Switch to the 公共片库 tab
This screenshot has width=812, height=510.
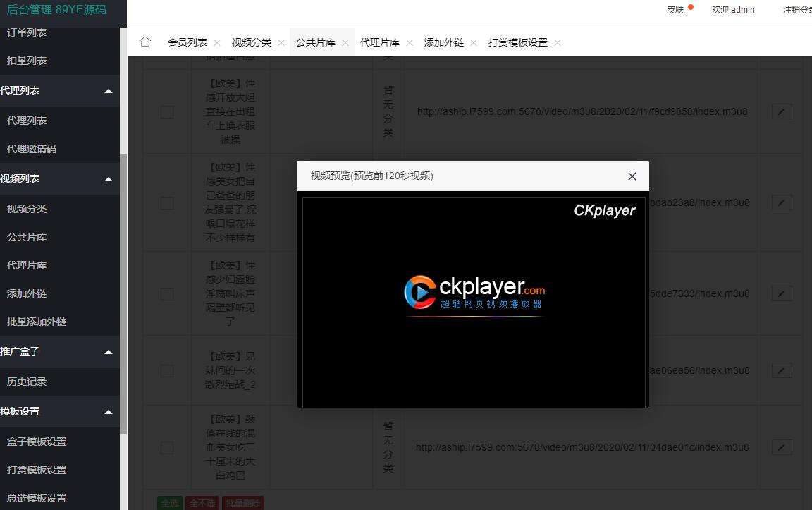pyautogui.click(x=316, y=42)
